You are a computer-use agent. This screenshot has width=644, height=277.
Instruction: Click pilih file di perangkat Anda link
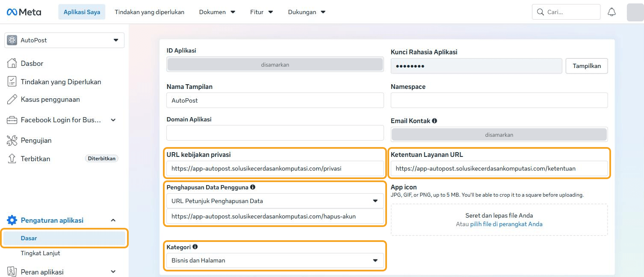click(x=506, y=224)
